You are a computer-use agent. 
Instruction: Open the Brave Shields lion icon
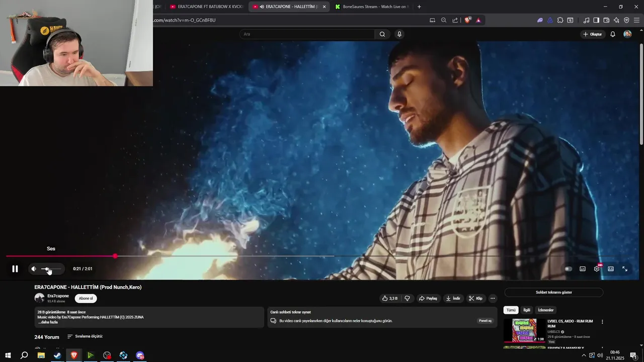(467, 20)
